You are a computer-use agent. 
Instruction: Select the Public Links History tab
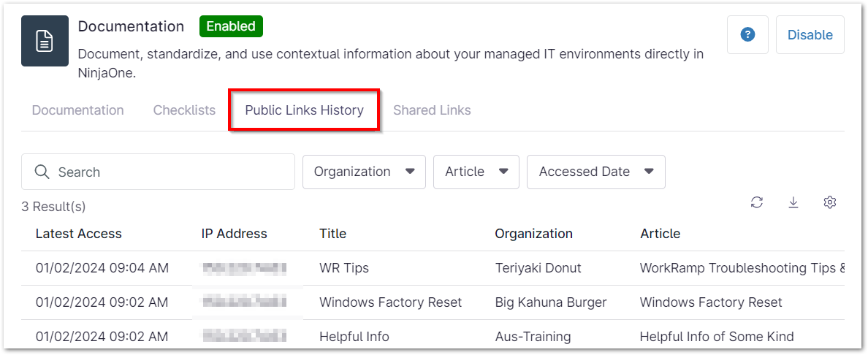[304, 110]
